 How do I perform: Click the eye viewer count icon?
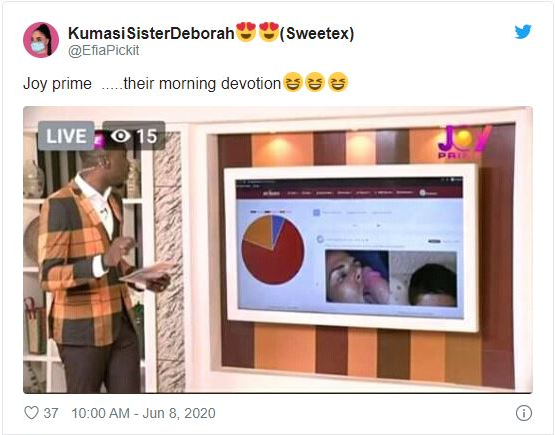click(120, 136)
